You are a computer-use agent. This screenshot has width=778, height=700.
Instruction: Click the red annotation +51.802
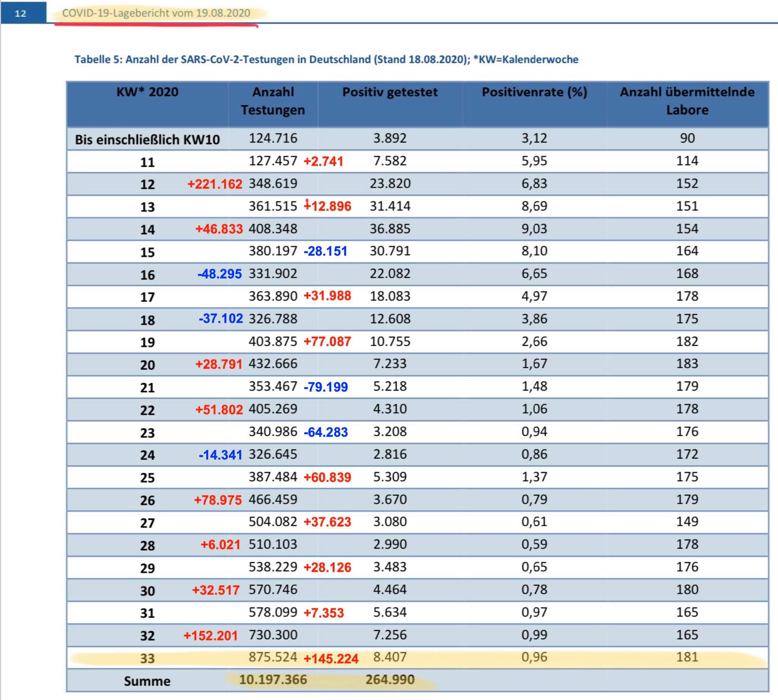[219, 410]
